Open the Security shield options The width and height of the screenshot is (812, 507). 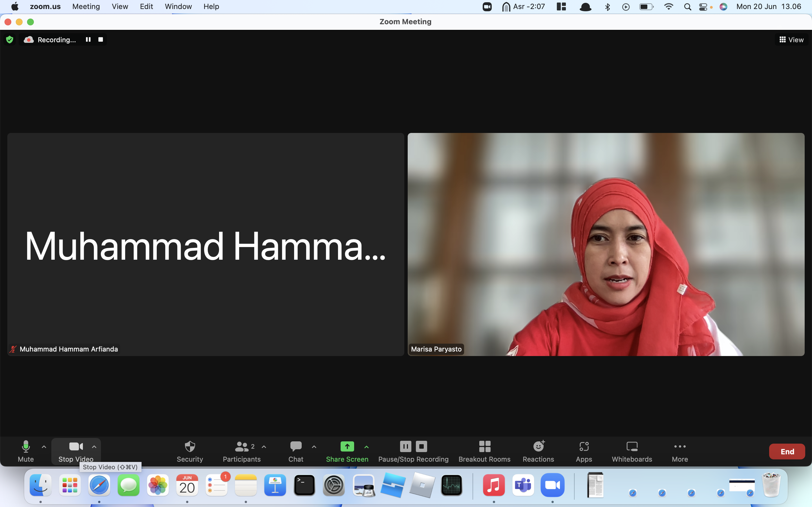189,451
